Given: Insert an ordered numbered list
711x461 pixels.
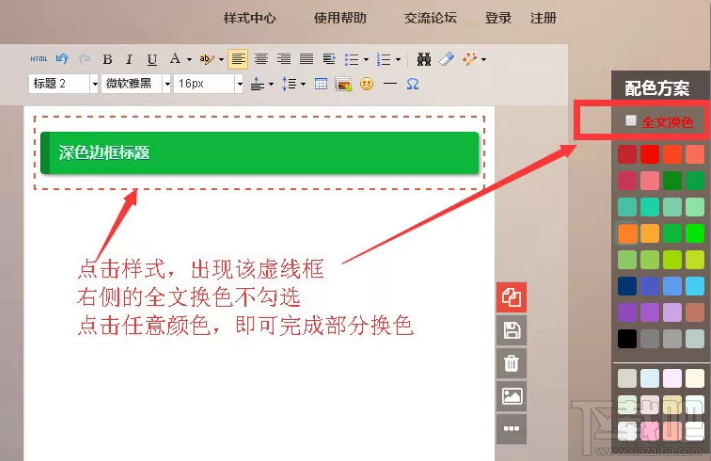Looking at the screenshot, I should pos(384,59).
